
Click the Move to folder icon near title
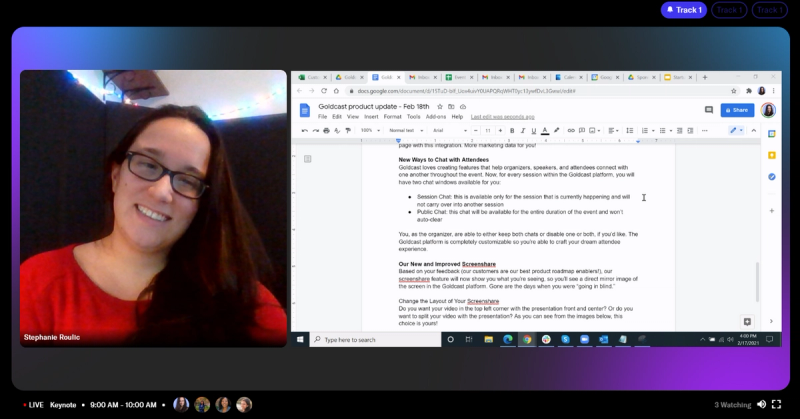tap(451, 107)
